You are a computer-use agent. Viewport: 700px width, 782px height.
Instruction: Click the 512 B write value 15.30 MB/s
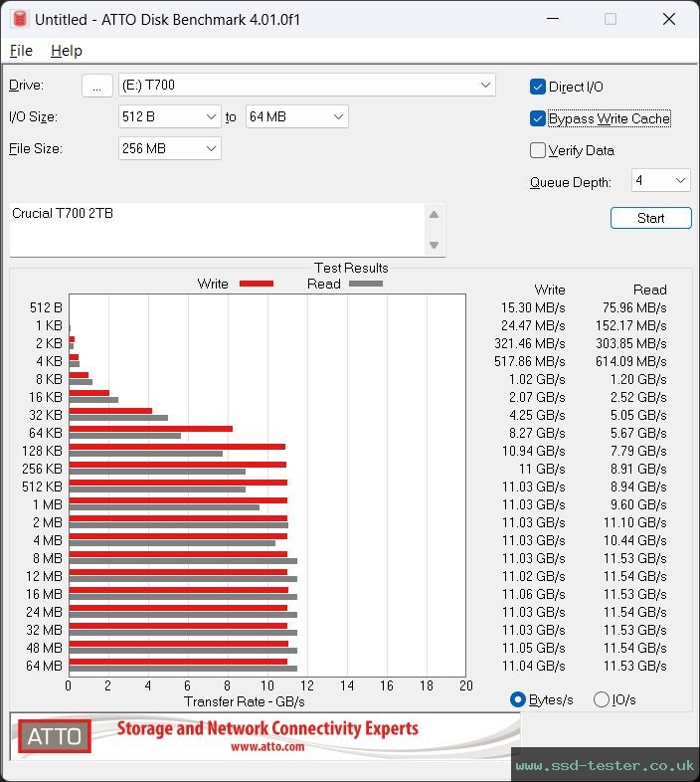533,307
